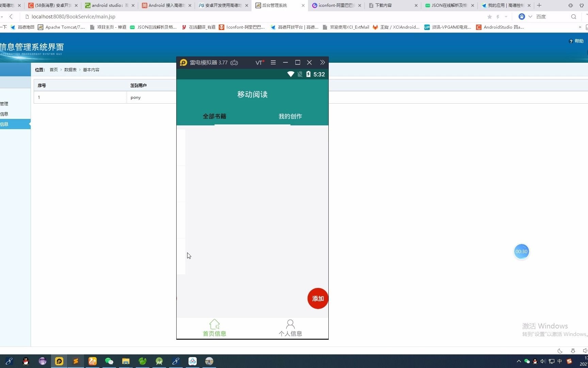The image size is (588, 368).
Task: Open dropdown arrow next to lightning icon
Action: tap(506, 17)
